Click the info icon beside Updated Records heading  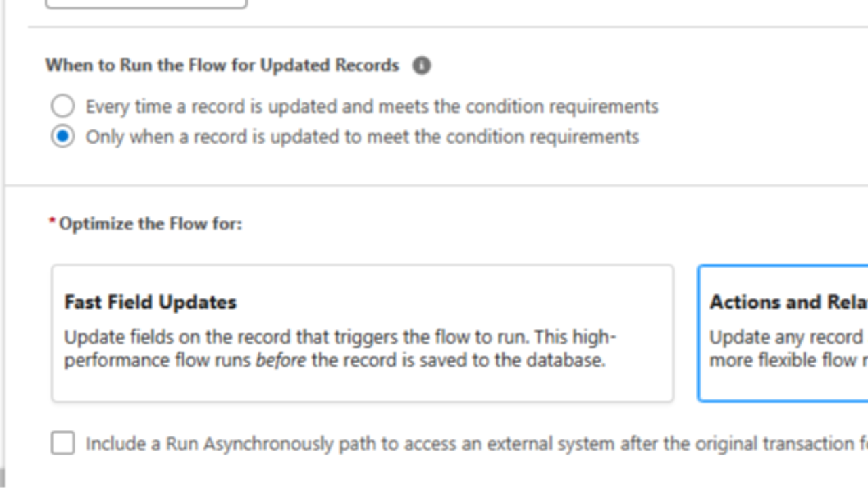tap(422, 66)
